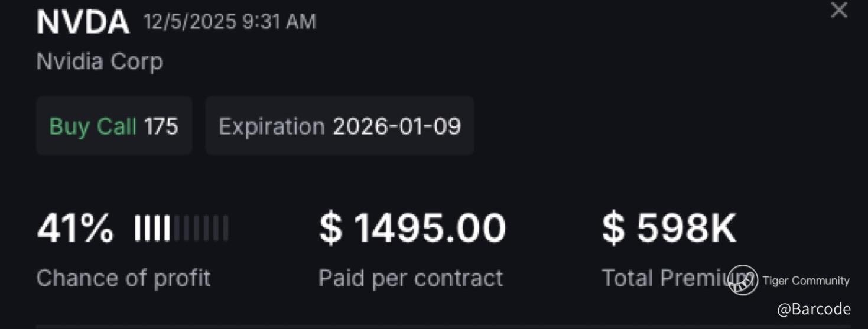The width and height of the screenshot is (868, 329).
Task: Click the Tiger Community logo icon
Action: pyautogui.click(x=743, y=280)
